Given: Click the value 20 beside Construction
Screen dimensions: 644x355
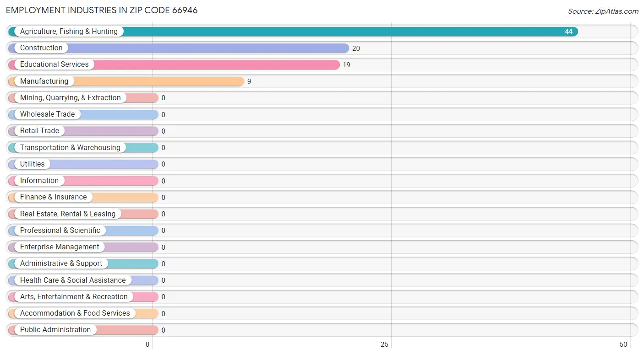Looking at the screenshot, I should 356,48.
